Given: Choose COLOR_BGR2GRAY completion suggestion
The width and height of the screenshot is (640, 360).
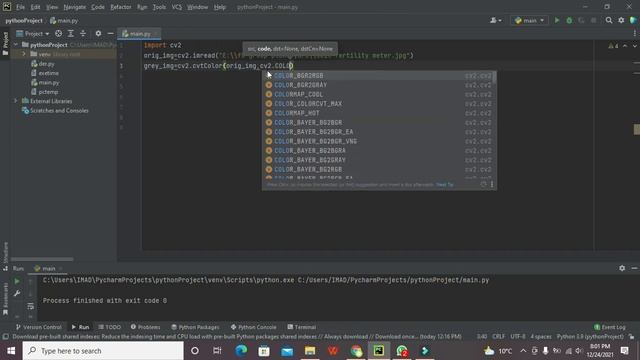Looking at the screenshot, I should pos(379,85).
